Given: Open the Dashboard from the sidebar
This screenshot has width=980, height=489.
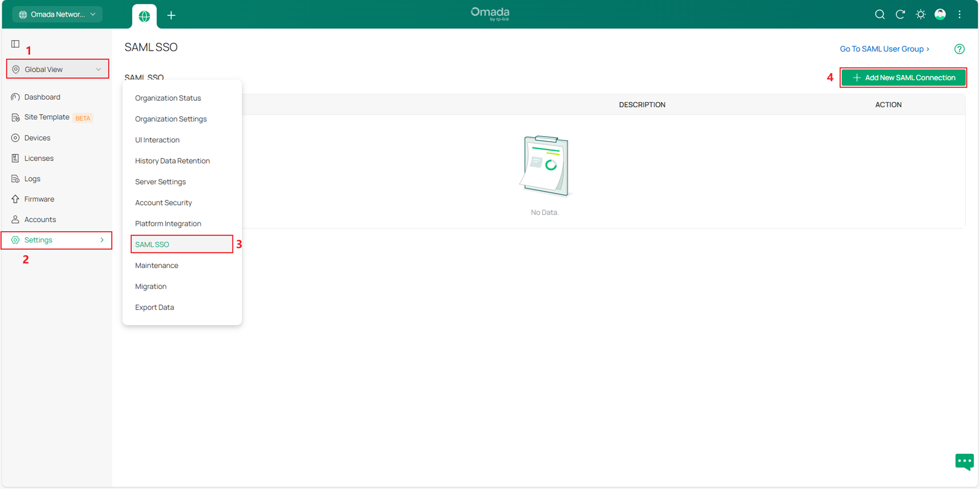Looking at the screenshot, I should (42, 97).
